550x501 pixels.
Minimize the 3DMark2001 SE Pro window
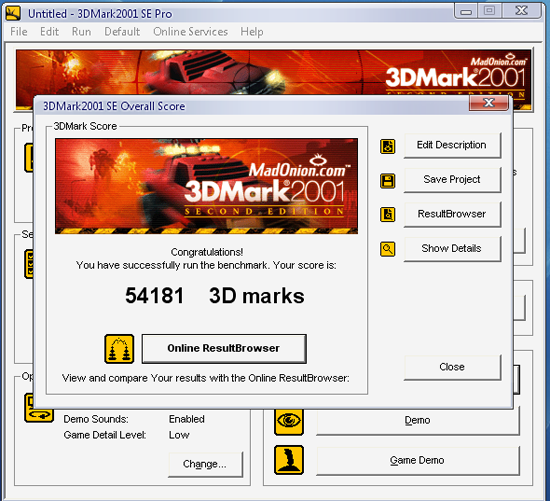click(466, 11)
